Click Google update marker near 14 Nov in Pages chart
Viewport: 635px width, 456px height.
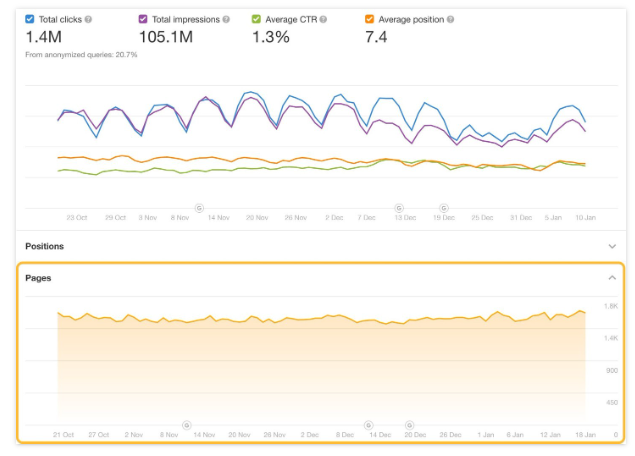(x=186, y=425)
